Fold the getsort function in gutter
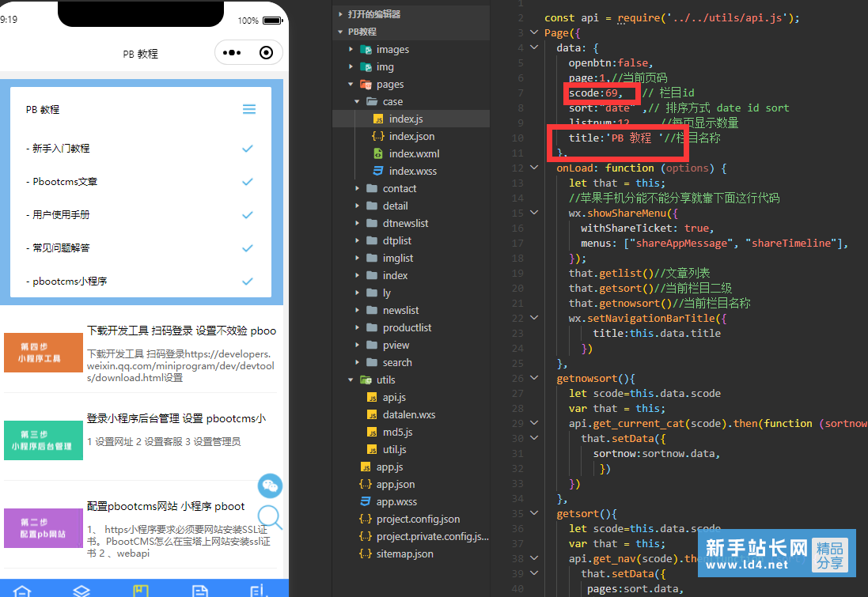Screen dimensions: 868x597 (x=534, y=513)
